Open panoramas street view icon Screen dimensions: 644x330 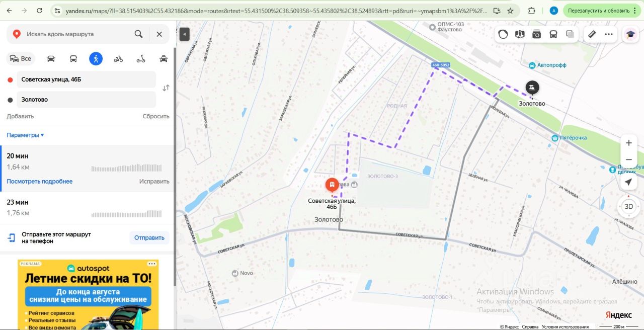(x=520, y=34)
